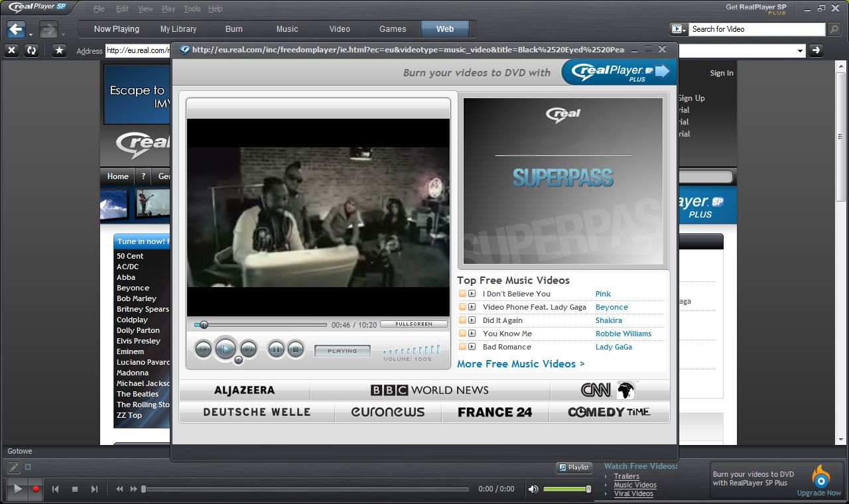The height and width of the screenshot is (504, 849).
Task: Open the Comedy Time channel
Action: tap(609, 412)
